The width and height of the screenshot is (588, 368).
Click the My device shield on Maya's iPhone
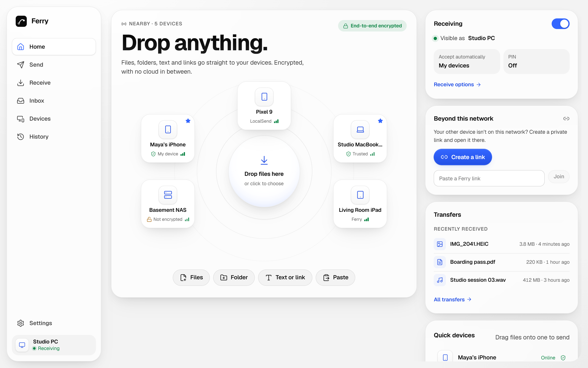pos(153,154)
